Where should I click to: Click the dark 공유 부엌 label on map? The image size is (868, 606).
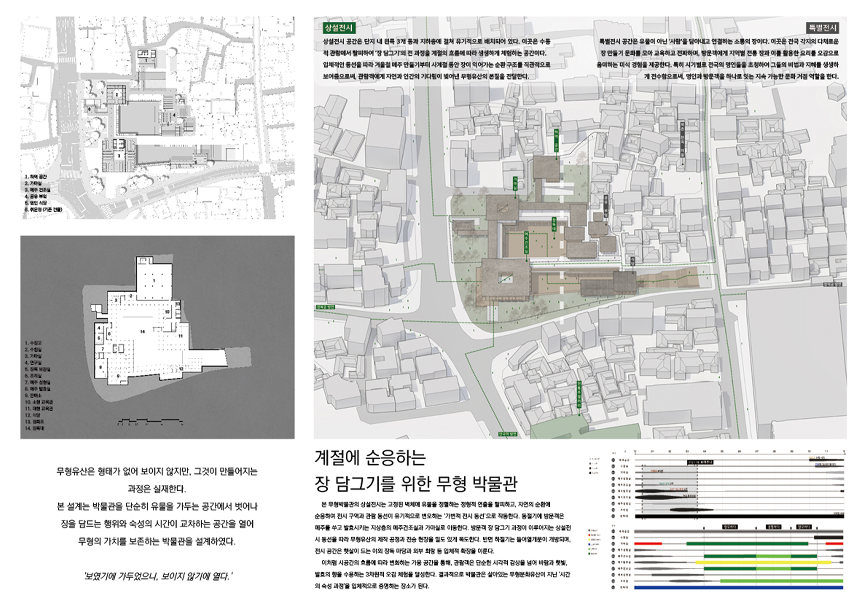coord(606,206)
